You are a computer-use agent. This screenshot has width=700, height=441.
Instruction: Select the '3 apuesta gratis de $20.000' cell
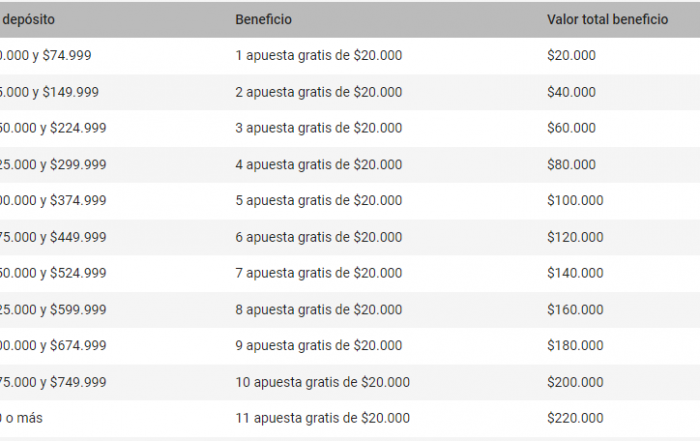pos(318,128)
